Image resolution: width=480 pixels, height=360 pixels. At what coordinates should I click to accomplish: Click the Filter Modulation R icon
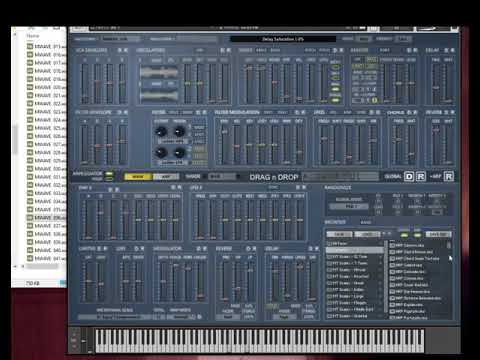point(304,112)
